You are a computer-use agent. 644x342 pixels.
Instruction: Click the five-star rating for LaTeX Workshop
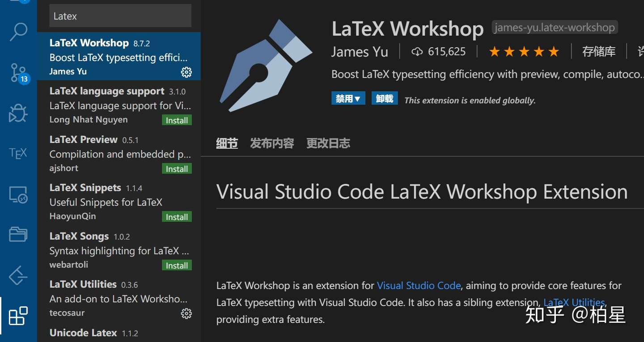pos(524,51)
